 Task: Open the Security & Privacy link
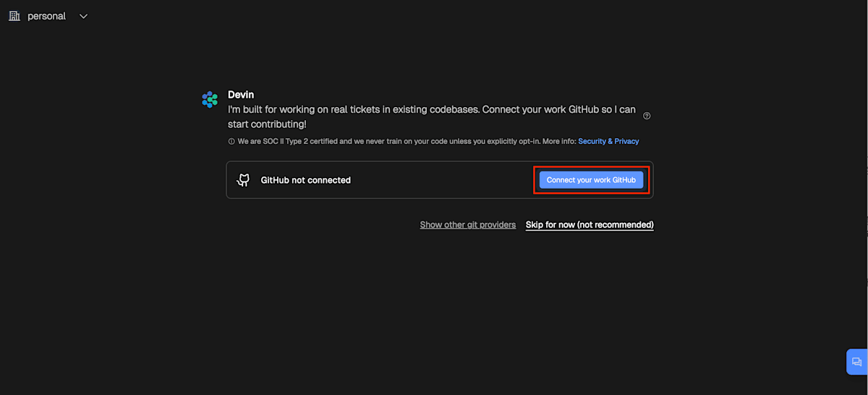pos(608,141)
